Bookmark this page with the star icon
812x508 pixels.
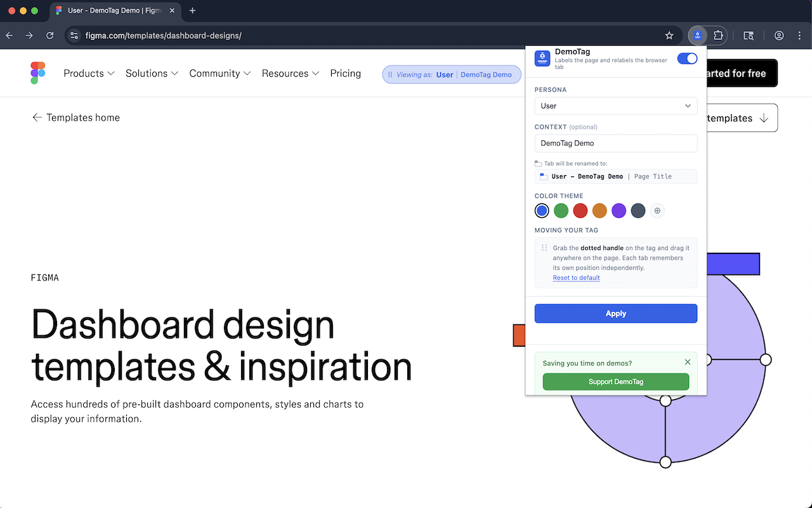tap(669, 36)
